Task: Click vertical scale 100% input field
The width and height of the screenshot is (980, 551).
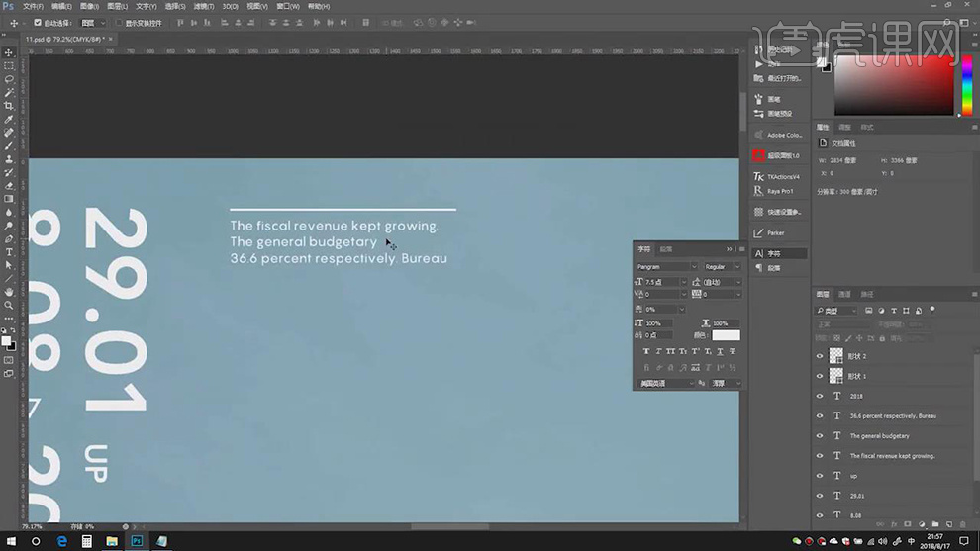Action: pyautogui.click(x=657, y=323)
